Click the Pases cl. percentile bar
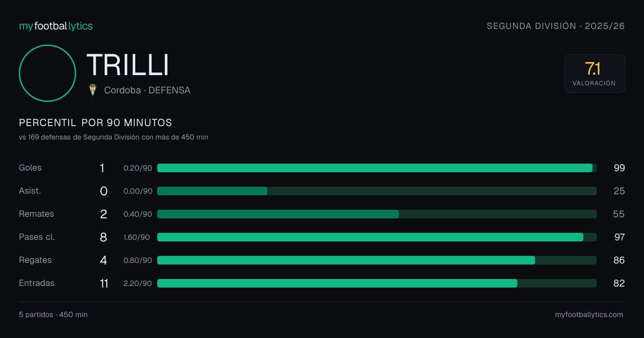This screenshot has width=644, height=338. click(x=377, y=237)
